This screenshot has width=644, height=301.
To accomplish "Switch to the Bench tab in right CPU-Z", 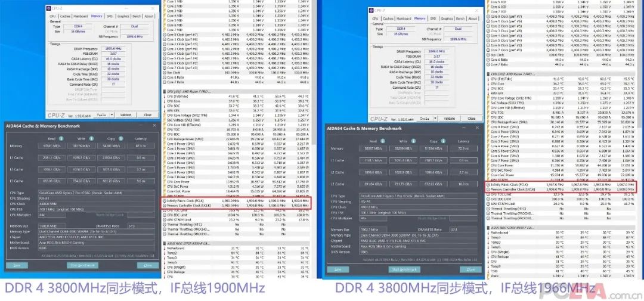I will (x=459, y=18).
